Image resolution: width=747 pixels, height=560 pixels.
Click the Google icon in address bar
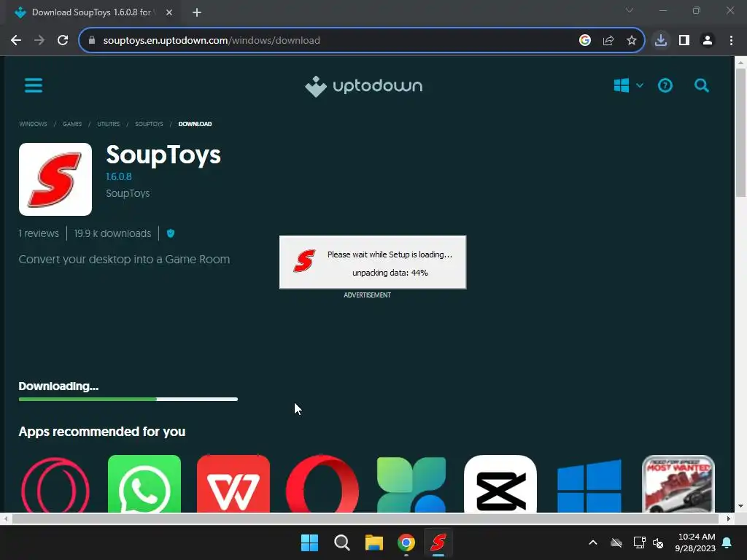coord(585,41)
